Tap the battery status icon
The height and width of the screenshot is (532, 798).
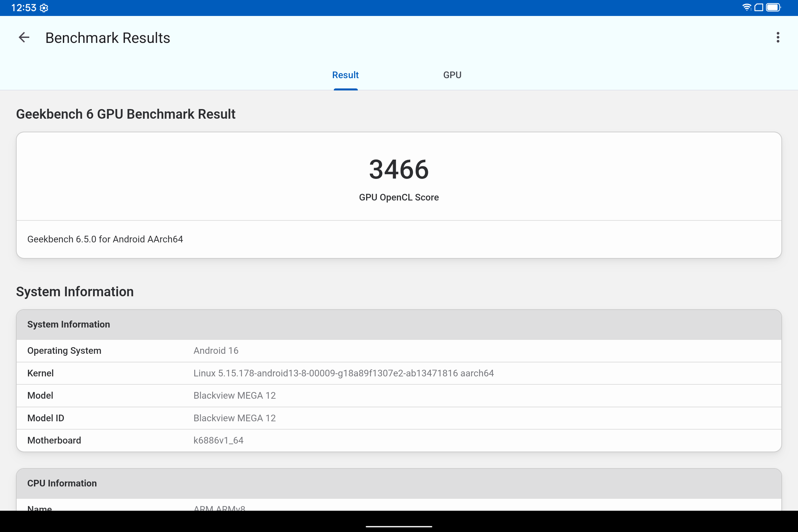[x=773, y=7]
